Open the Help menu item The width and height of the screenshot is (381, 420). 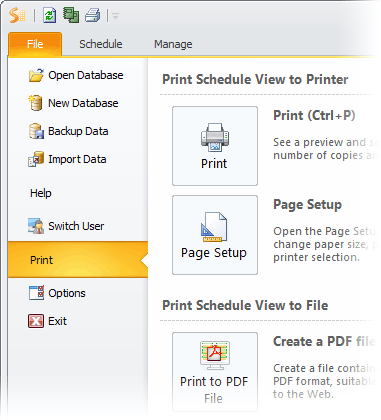pyautogui.click(x=41, y=193)
